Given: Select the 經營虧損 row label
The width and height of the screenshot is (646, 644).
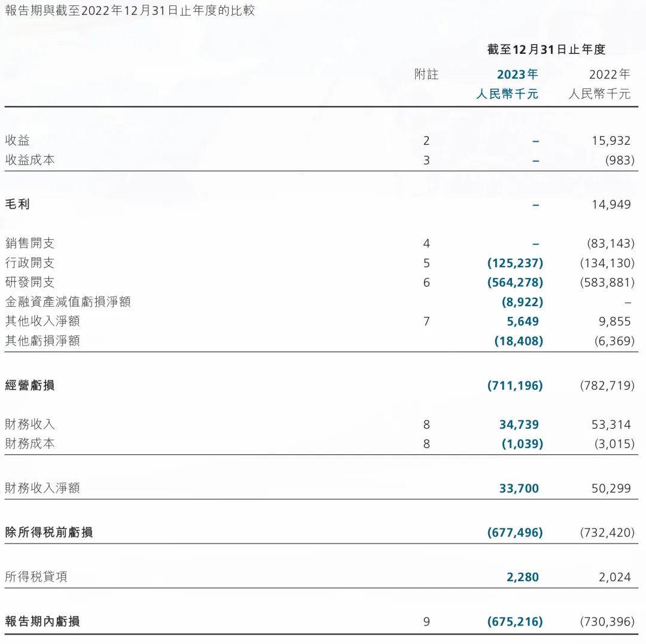Looking at the screenshot, I should tap(30, 386).
